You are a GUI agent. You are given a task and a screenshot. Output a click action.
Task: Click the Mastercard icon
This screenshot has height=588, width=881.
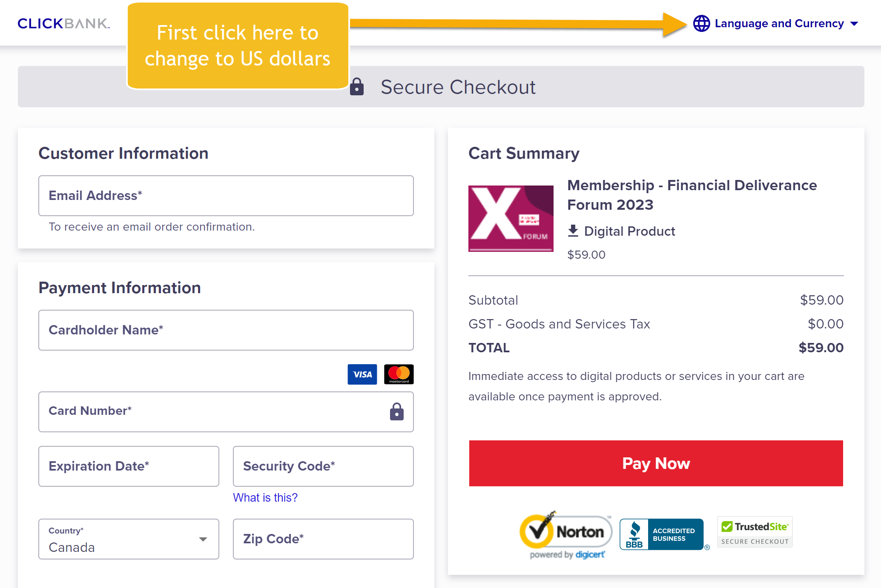tap(399, 374)
